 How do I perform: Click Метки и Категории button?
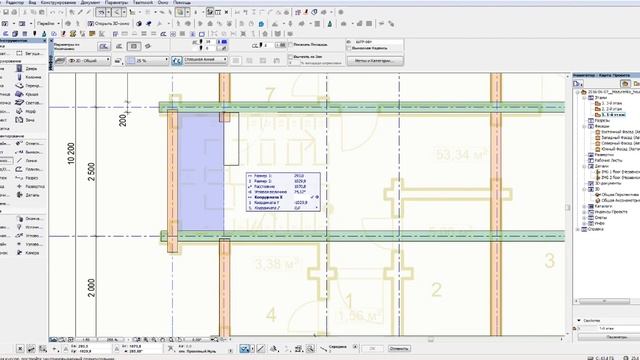click(x=375, y=61)
